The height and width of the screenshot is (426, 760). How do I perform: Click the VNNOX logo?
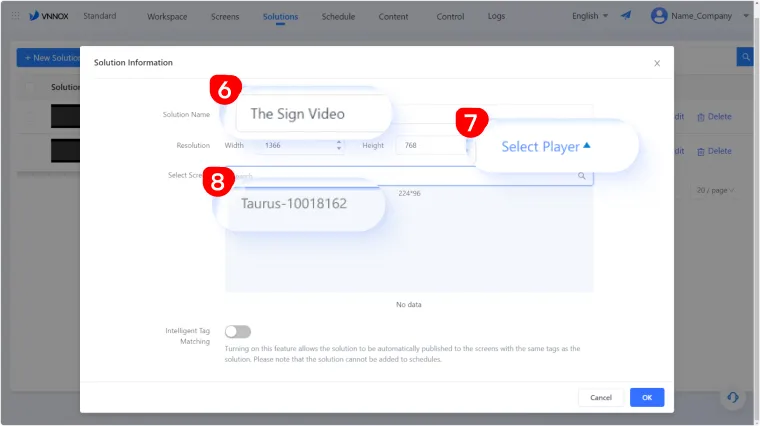[x=48, y=16]
